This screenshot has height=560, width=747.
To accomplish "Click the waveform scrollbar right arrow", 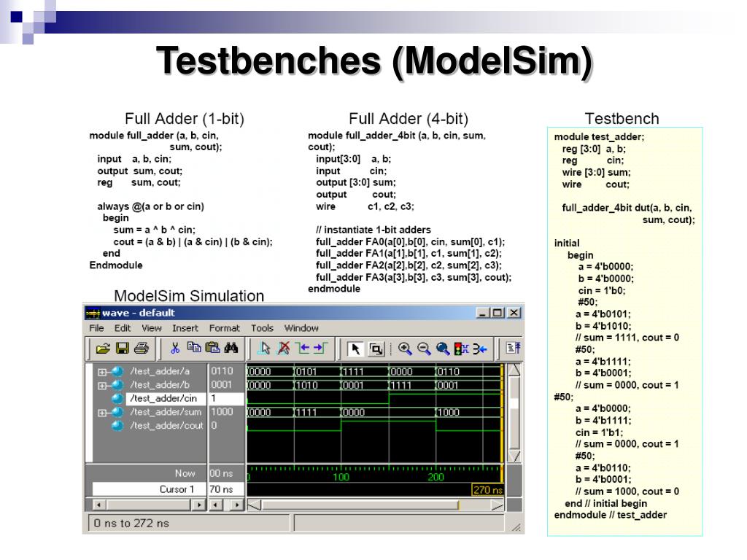I will coord(498,505).
